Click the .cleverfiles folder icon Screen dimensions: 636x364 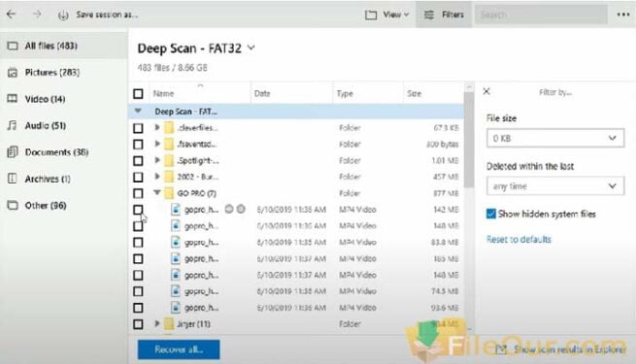click(169, 128)
